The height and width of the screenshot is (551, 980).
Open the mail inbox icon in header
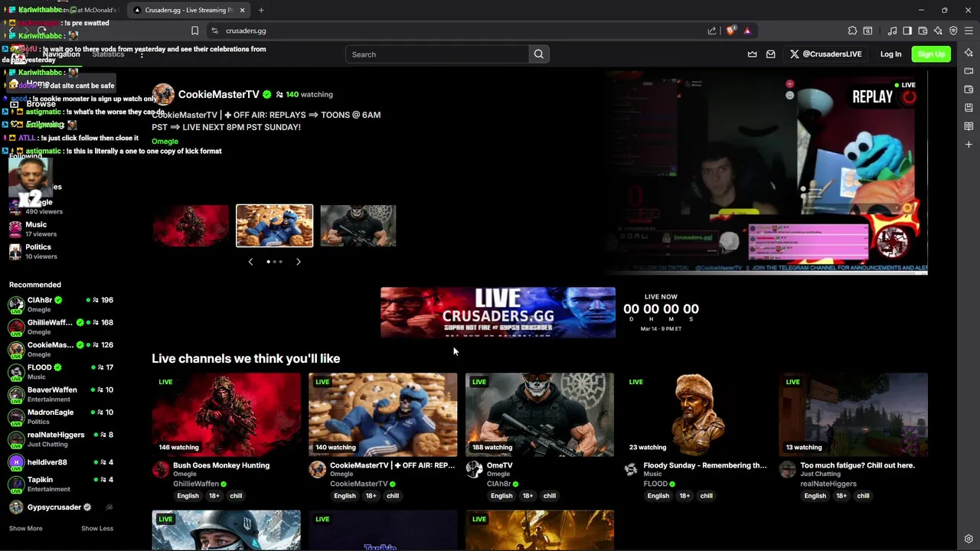point(771,54)
